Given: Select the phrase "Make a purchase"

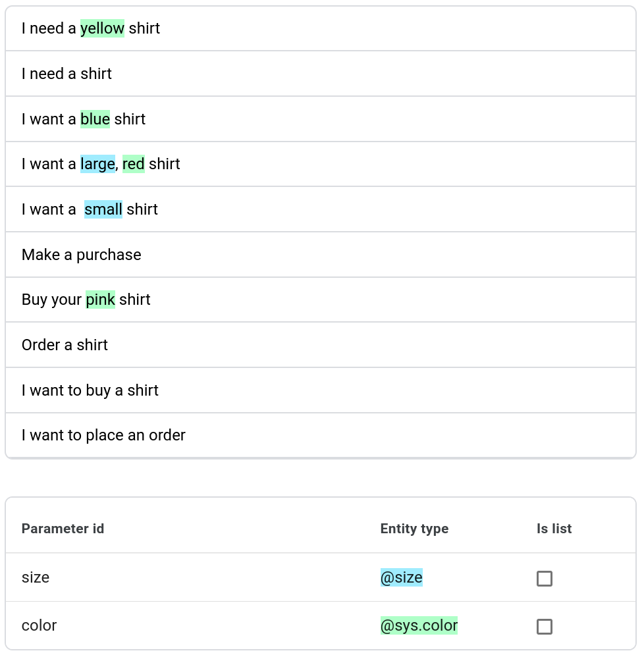Looking at the screenshot, I should click(81, 254).
